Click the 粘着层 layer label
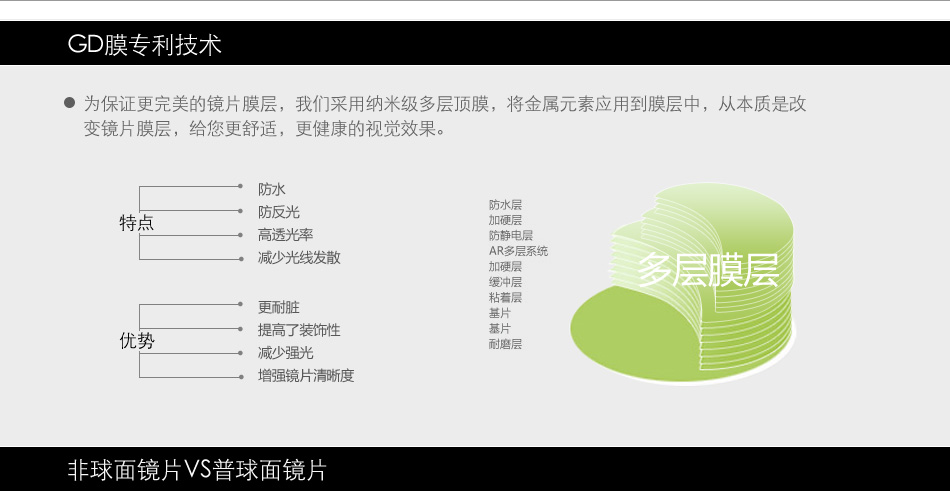This screenshot has height=491, width=950. pyautogui.click(x=505, y=297)
